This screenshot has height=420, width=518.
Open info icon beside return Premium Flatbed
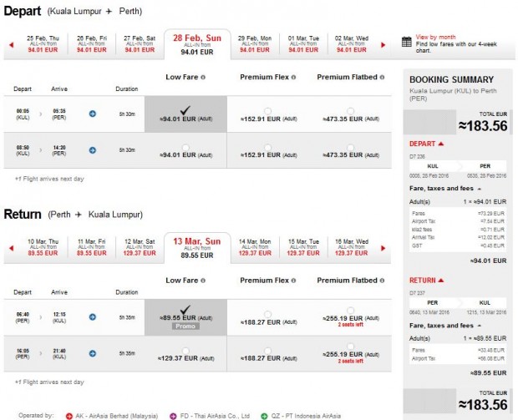pyautogui.click(x=382, y=281)
